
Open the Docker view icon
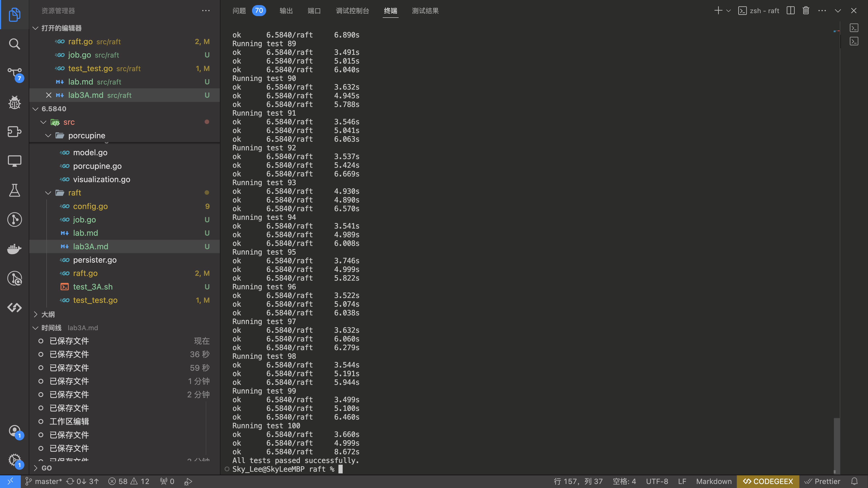coord(14,249)
